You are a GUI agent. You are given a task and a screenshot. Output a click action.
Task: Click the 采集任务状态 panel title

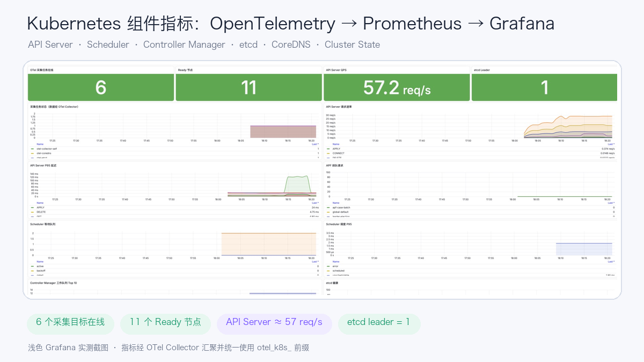(x=54, y=107)
